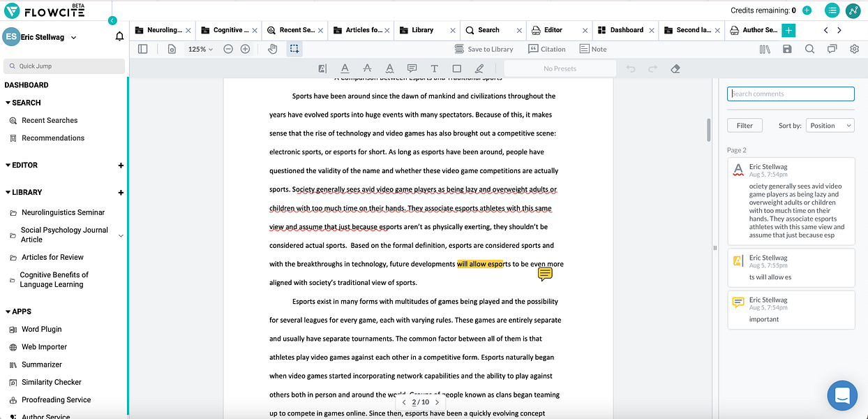This screenshot has width=868, height=419.
Task: Collapse the left navigation sidebar
Action: point(112,21)
